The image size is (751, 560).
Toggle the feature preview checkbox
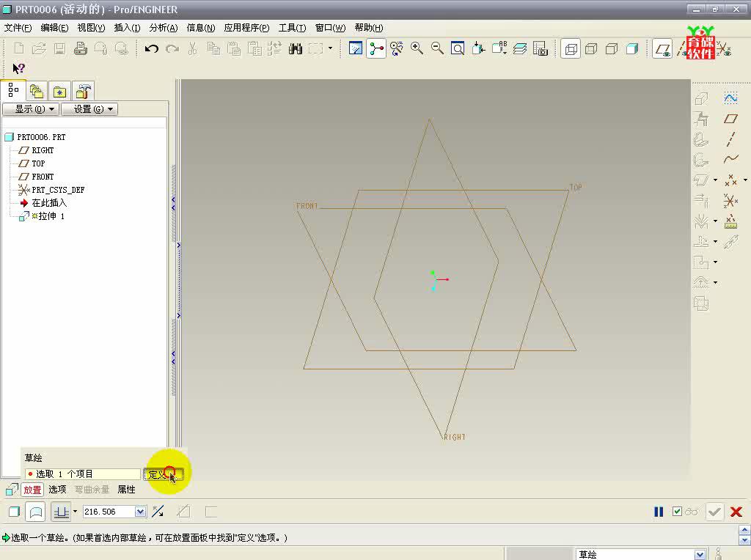[677, 512]
